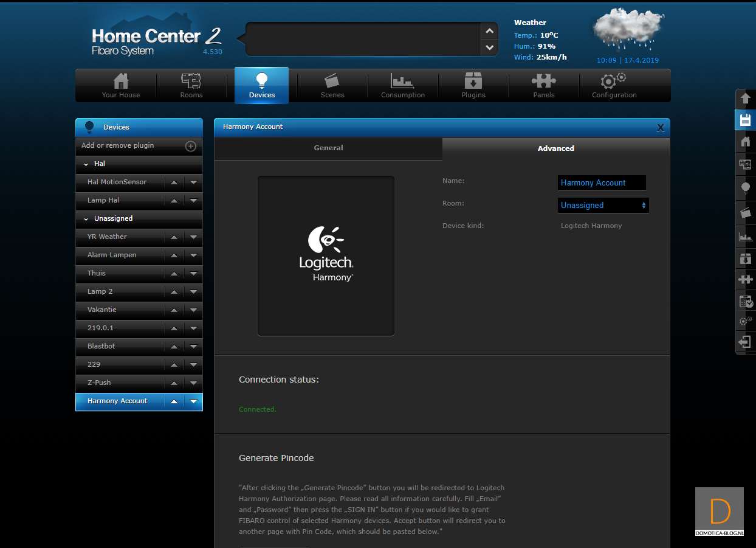This screenshot has width=756, height=548.
Task: Go to the Rooms section
Action: [191, 85]
